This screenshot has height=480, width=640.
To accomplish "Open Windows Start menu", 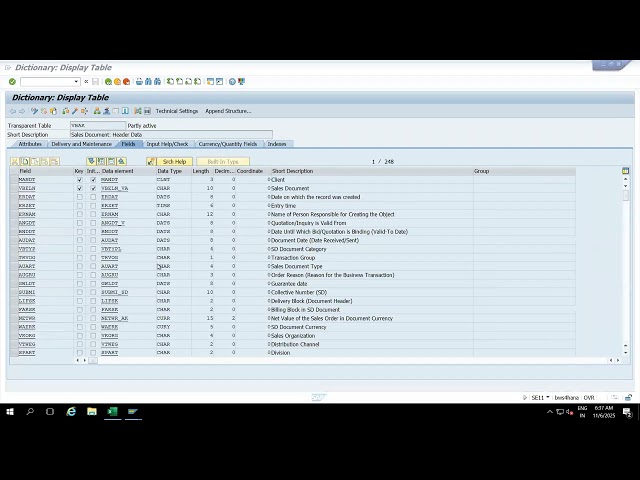I will coord(10,412).
